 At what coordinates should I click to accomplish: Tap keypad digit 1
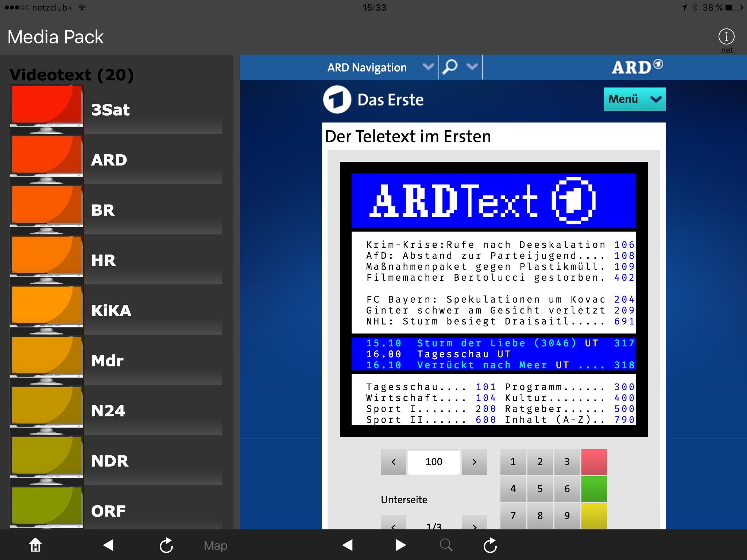(513, 462)
